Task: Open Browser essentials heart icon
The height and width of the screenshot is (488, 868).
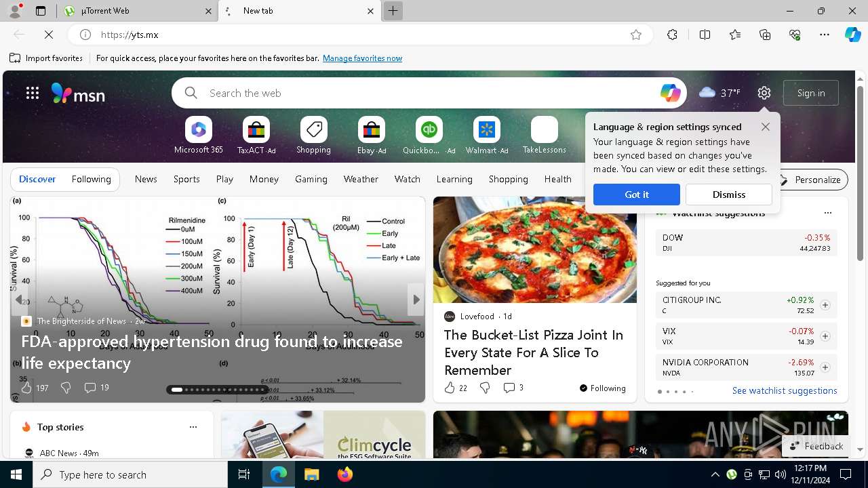Action: [x=795, y=35]
